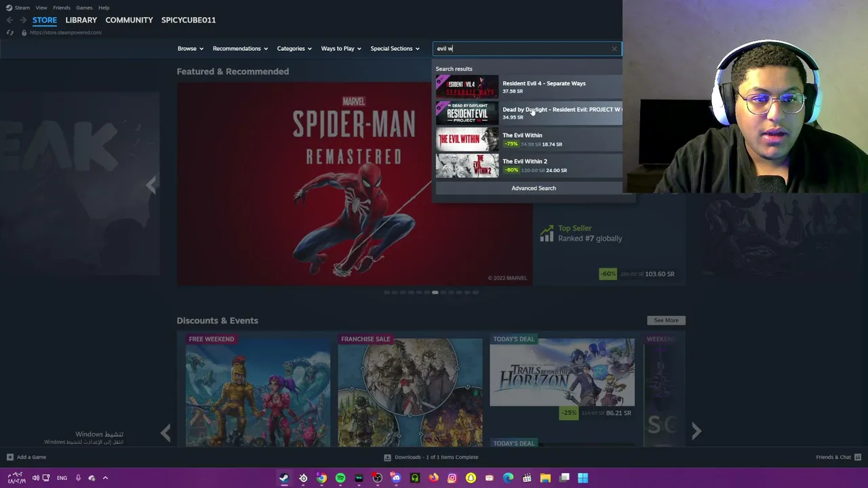Click the volume speaker icon in the tray

[35, 478]
